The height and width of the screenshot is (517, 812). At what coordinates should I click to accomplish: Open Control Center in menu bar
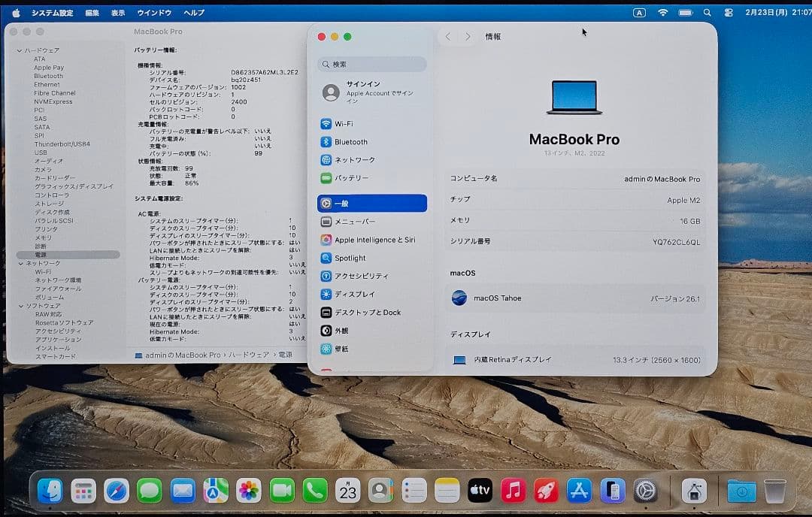pos(729,13)
